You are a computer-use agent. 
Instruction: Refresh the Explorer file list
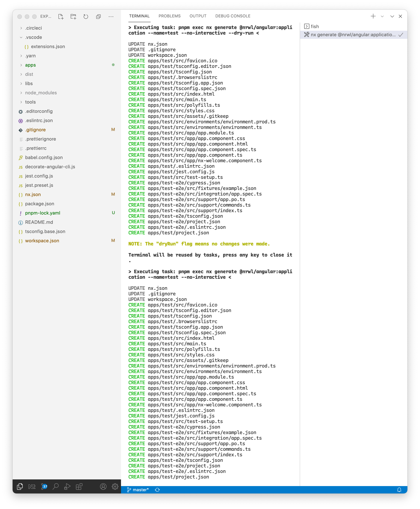[86, 16]
